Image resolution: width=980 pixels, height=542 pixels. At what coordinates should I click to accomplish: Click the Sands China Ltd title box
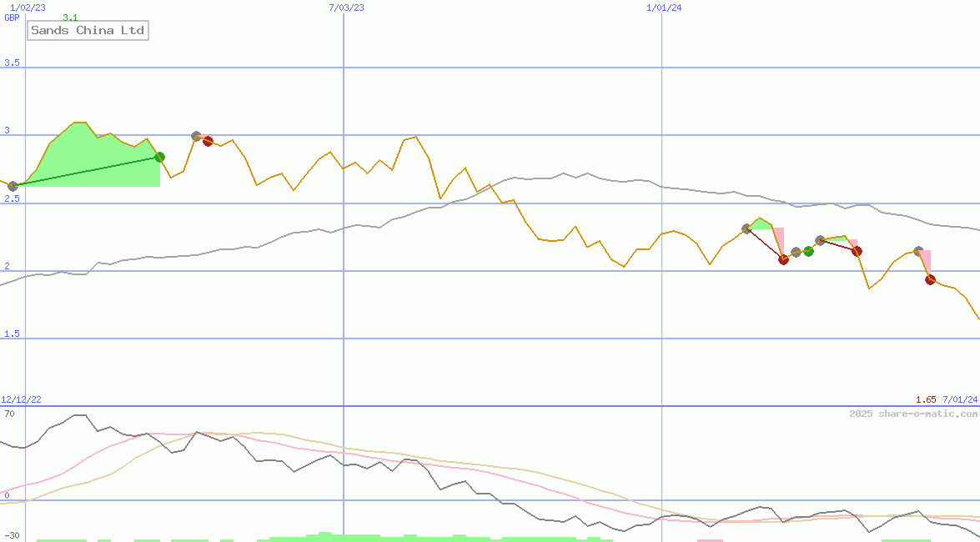[x=87, y=30]
